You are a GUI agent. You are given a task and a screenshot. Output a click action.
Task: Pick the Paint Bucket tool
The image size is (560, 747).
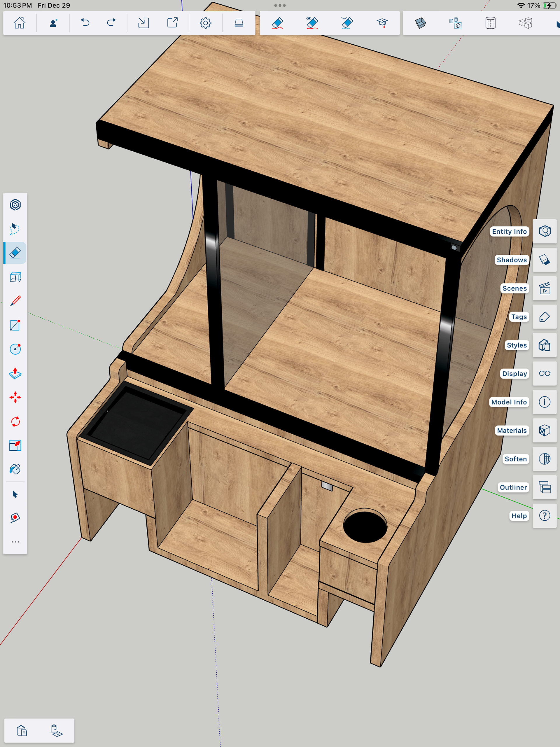pyautogui.click(x=15, y=469)
